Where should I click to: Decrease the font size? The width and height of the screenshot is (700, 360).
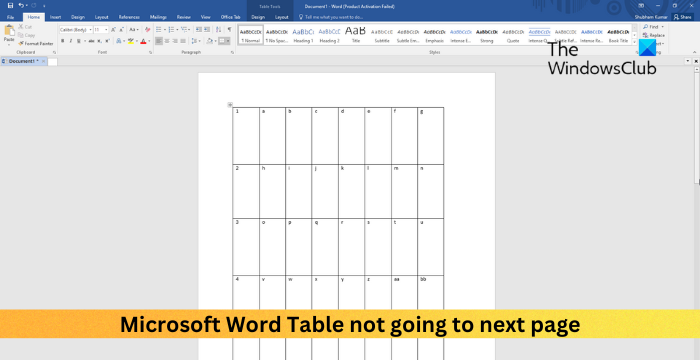121,29
